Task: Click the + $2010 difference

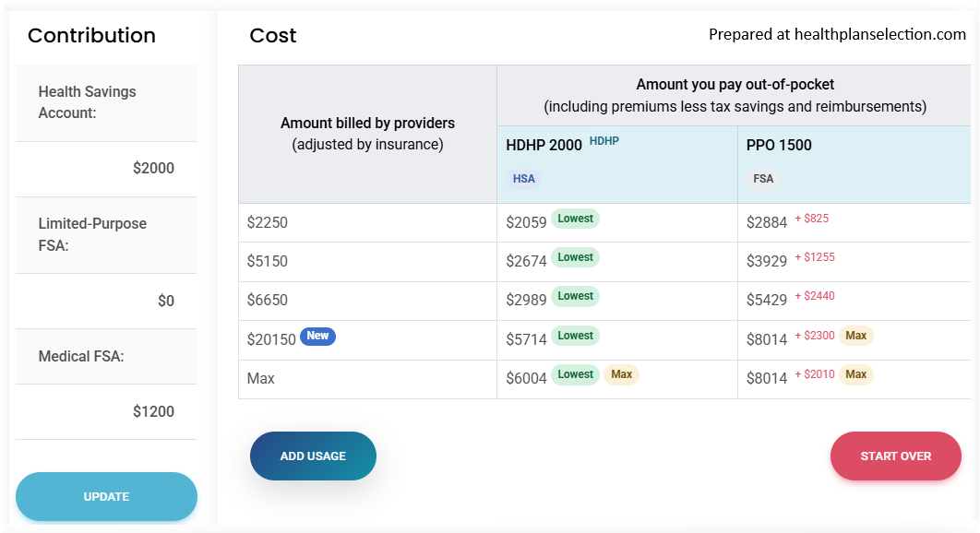Action: [x=815, y=374]
